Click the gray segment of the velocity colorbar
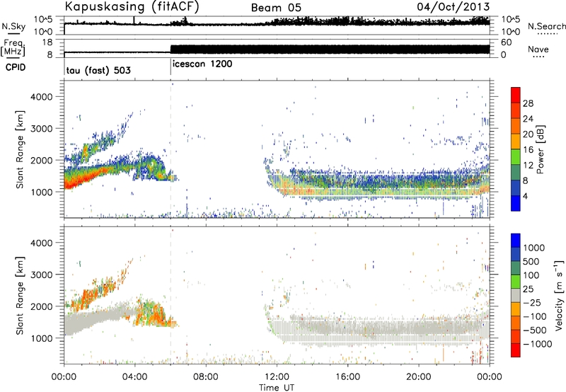 click(x=516, y=295)
